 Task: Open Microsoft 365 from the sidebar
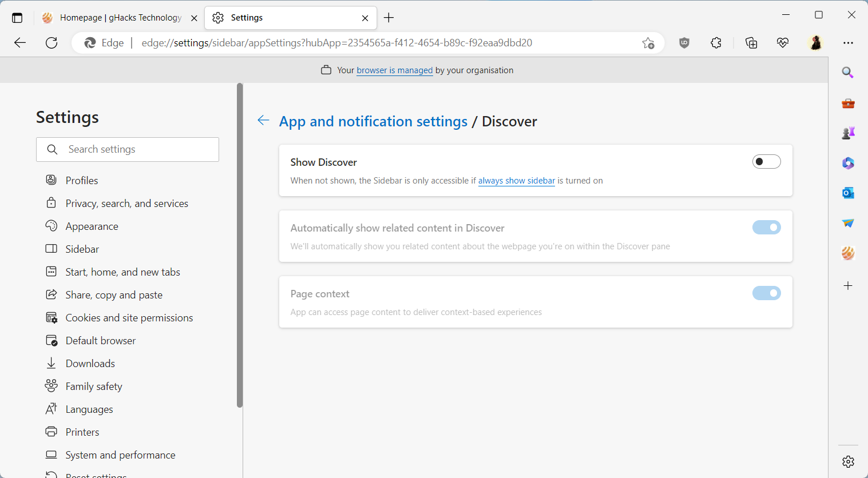pyautogui.click(x=848, y=163)
